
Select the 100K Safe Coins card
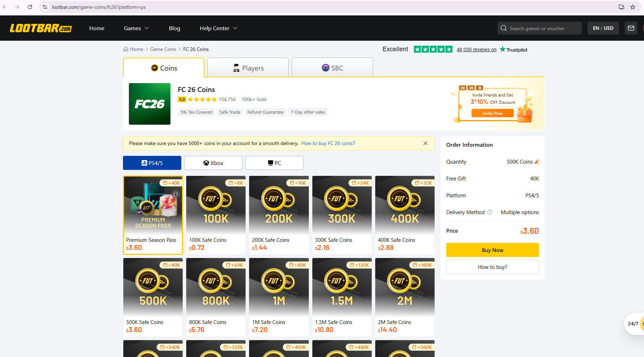click(x=216, y=215)
